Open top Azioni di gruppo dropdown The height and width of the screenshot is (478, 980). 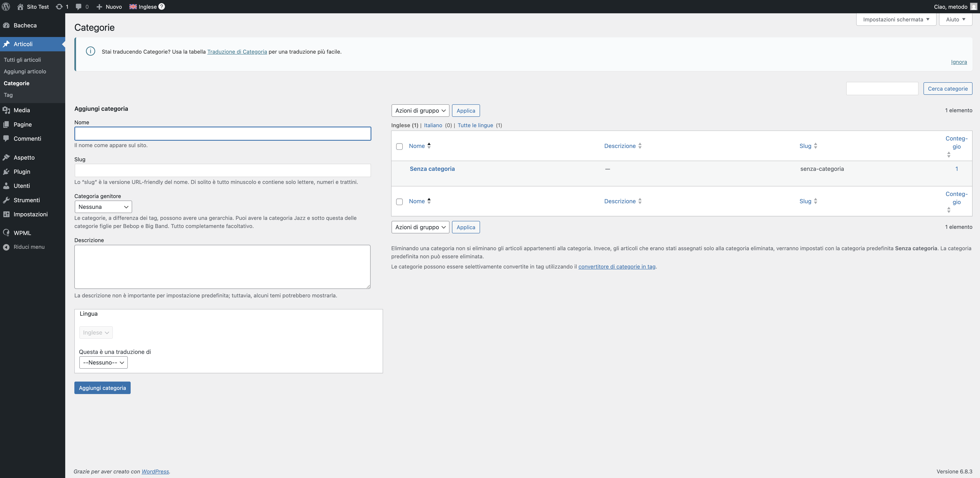point(420,111)
